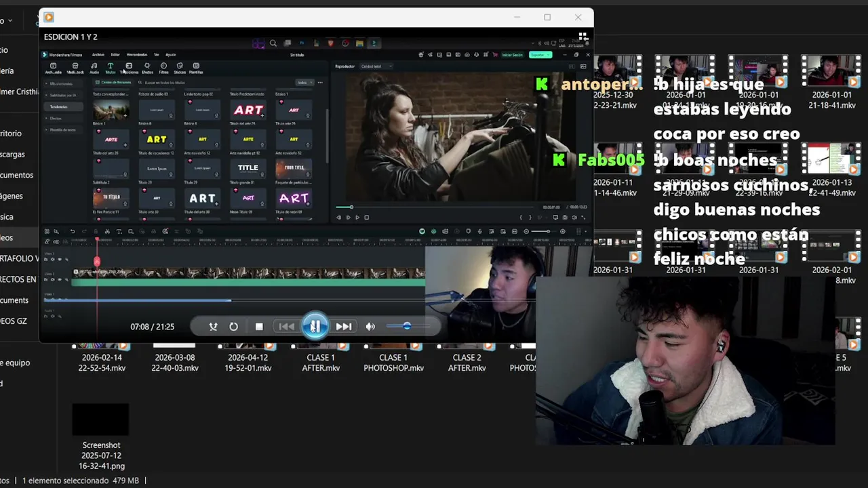Toggle shuffle in the media player
The height and width of the screenshot is (488, 868).
[x=213, y=327]
